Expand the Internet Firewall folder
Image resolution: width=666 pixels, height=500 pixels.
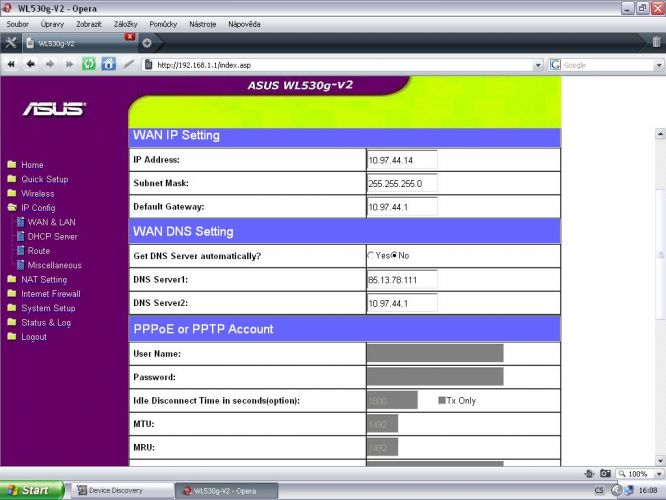12,294
